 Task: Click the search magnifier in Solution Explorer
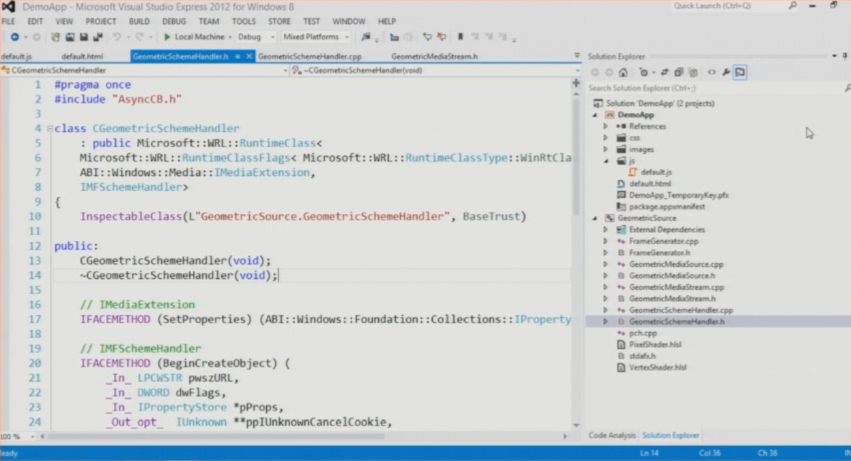coord(847,88)
